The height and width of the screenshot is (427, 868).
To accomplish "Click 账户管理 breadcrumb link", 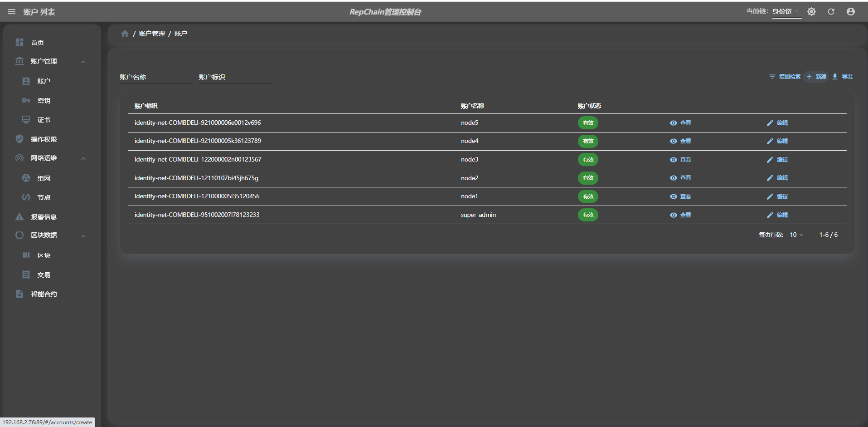I will pos(152,34).
